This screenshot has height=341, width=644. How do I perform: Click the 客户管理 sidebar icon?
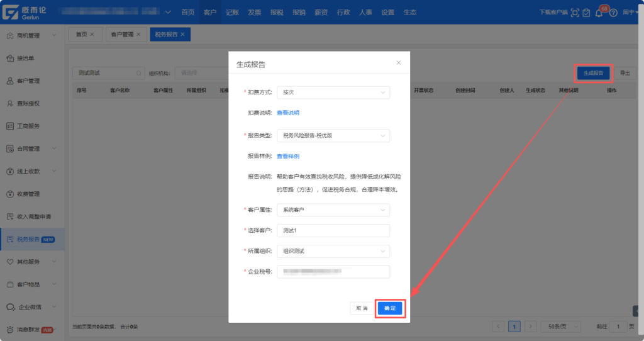(x=10, y=81)
